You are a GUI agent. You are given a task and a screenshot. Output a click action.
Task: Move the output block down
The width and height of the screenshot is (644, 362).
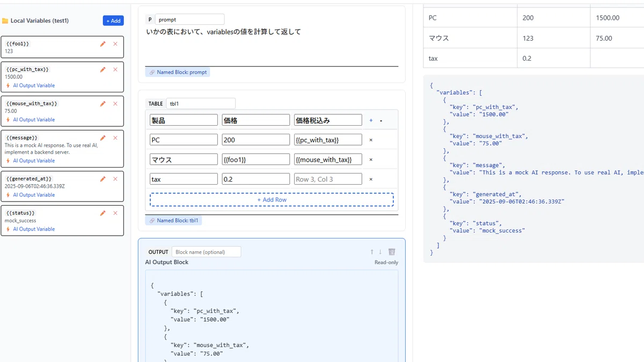[380, 252]
